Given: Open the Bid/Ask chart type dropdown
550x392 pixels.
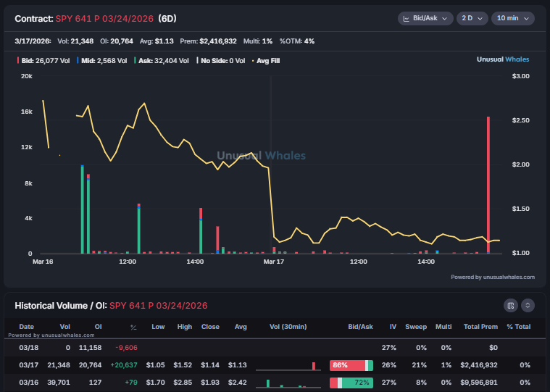Looking at the screenshot, I should [425, 18].
